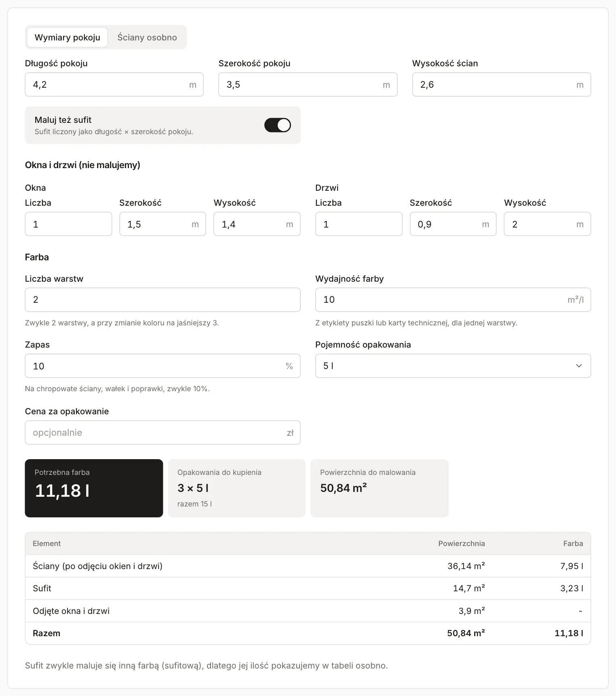The height and width of the screenshot is (696, 616).
Task: Click the Farba column header
Action: click(573, 544)
